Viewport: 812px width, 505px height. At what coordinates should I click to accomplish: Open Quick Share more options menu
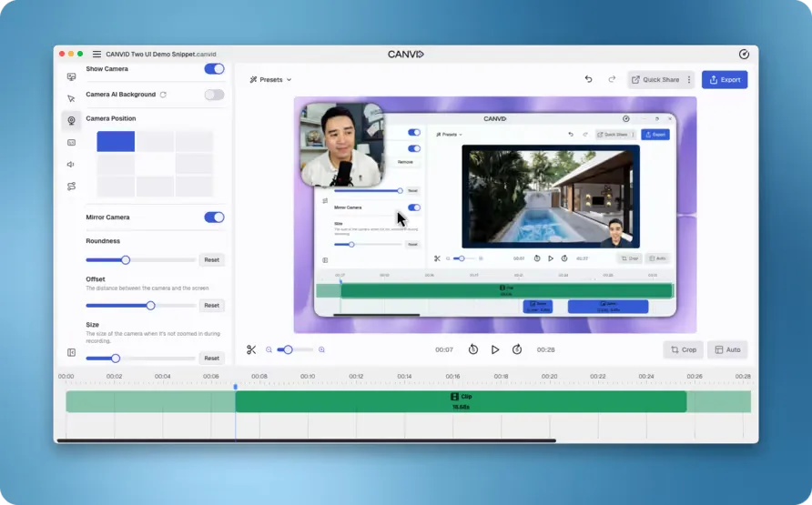click(689, 80)
